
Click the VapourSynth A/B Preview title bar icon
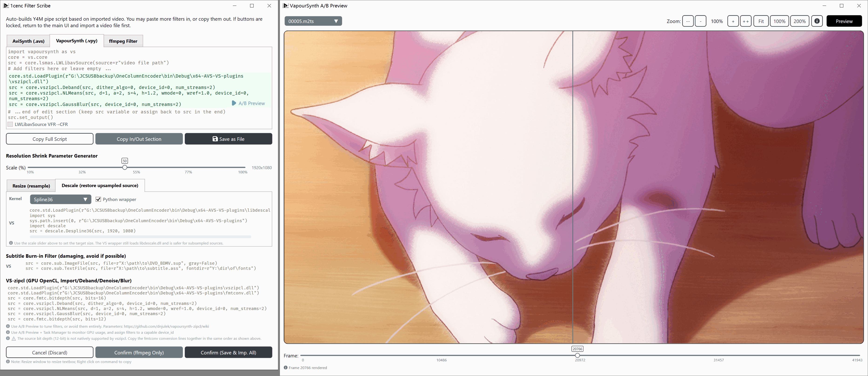tap(285, 5)
